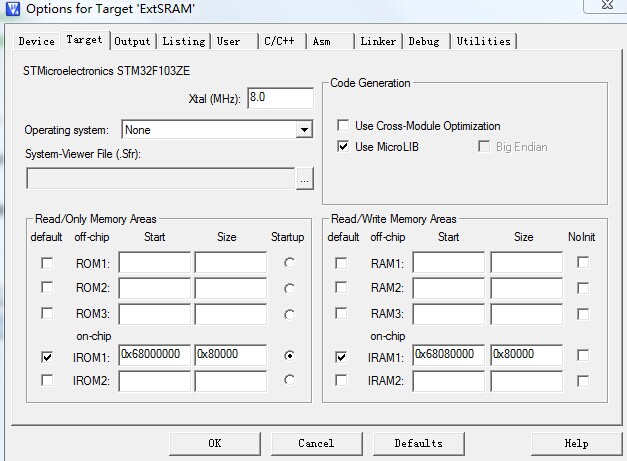
Task: Enable NoInit for RAM2
Action: coord(583,288)
